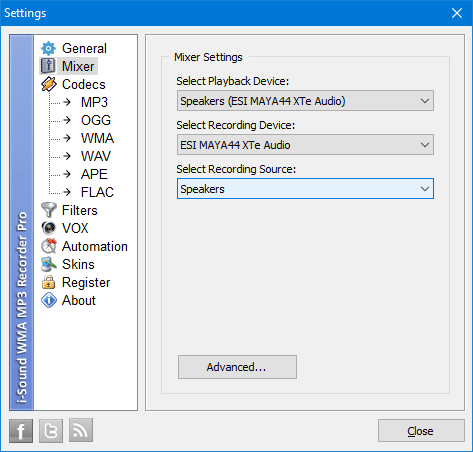473x452 pixels.
Task: Click the arrow icon beside WMA
Action: click(x=67, y=138)
